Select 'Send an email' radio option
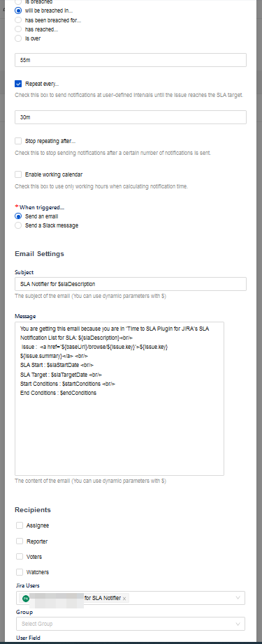 (18, 216)
